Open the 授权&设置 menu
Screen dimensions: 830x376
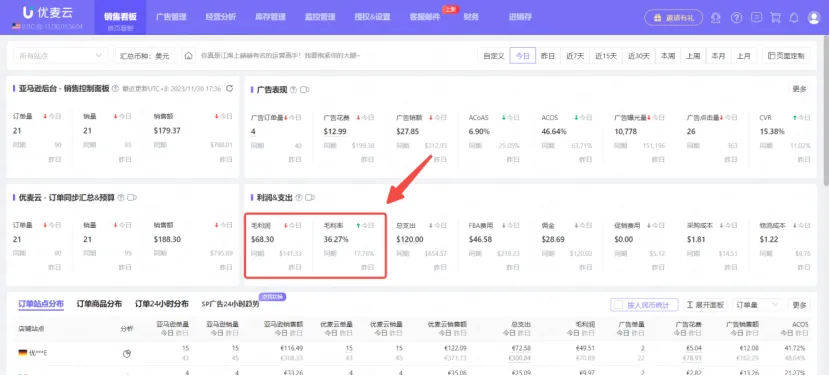point(372,17)
